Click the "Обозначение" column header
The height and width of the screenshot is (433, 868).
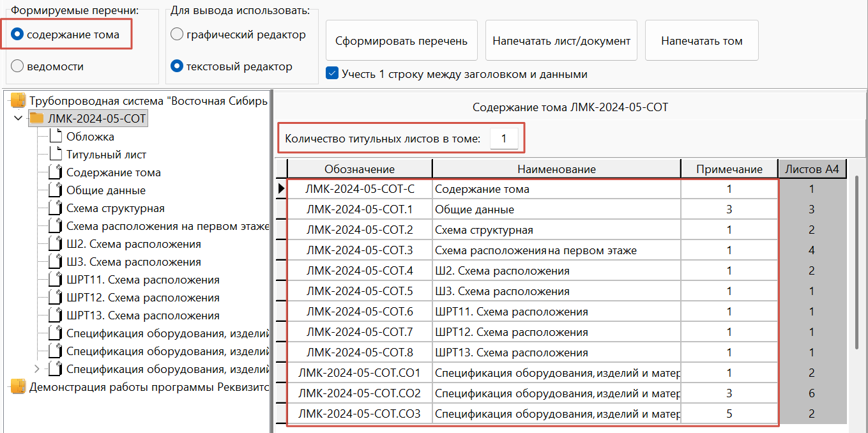(x=360, y=169)
